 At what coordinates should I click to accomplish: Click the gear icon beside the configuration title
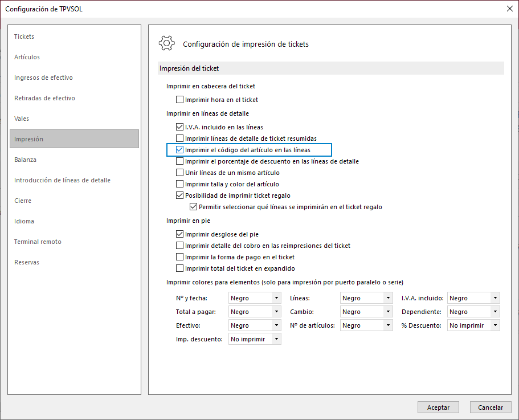166,43
